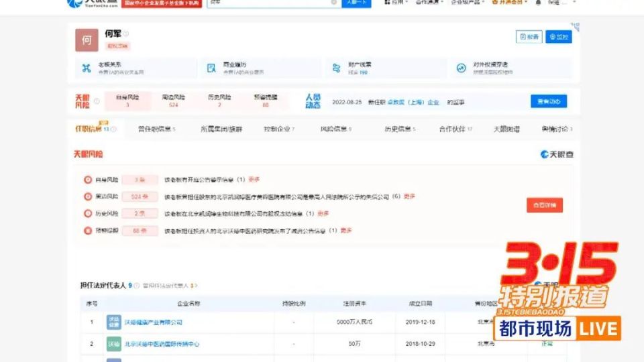This screenshot has height=362, width=644.
Task: Switch to the 合作伙伴 tab
Action: coord(455,129)
